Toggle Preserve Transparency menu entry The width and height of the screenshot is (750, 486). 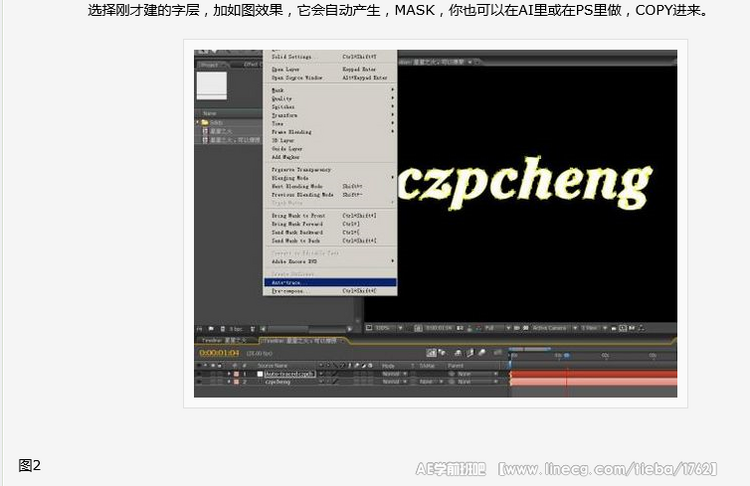click(x=330, y=170)
